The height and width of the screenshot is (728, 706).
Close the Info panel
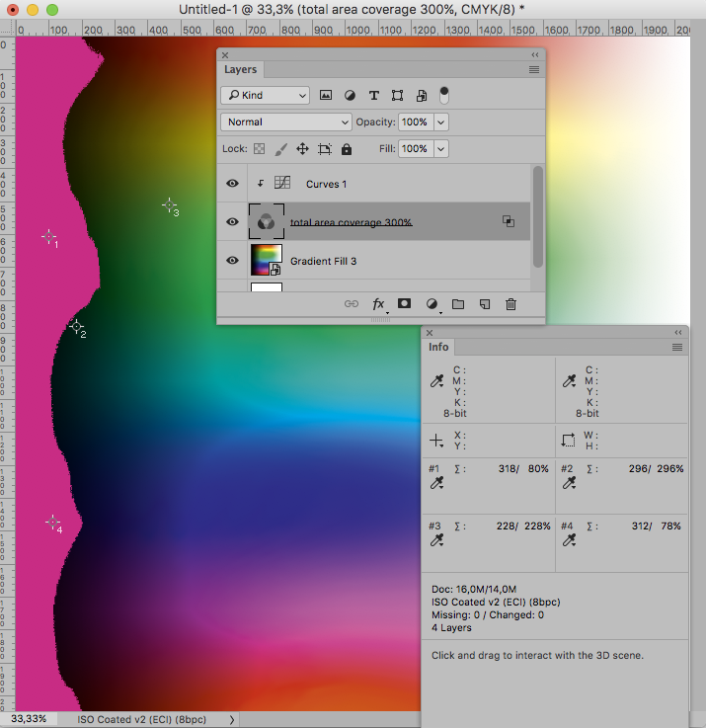click(430, 333)
